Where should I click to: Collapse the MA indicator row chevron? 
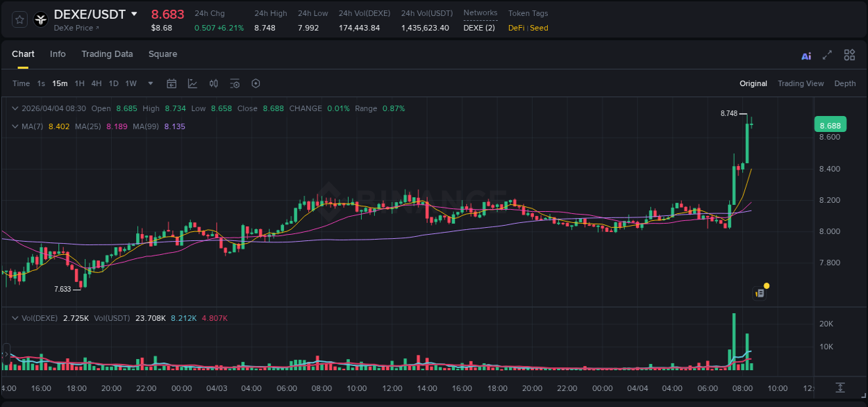point(15,126)
